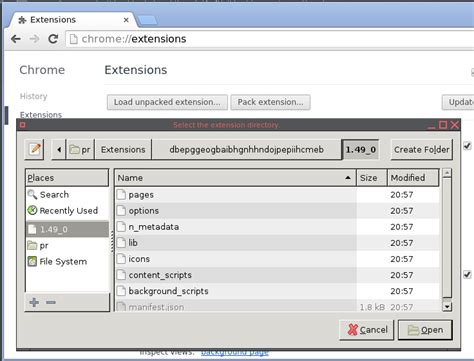Sort by Modified column header
The width and height of the screenshot is (474, 361).
[x=413, y=178]
